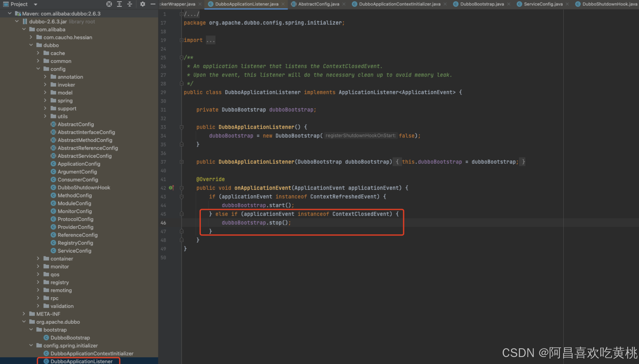639x364 pixels.
Task: Switch to AbstractConfig.java tab
Action: tap(319, 4)
